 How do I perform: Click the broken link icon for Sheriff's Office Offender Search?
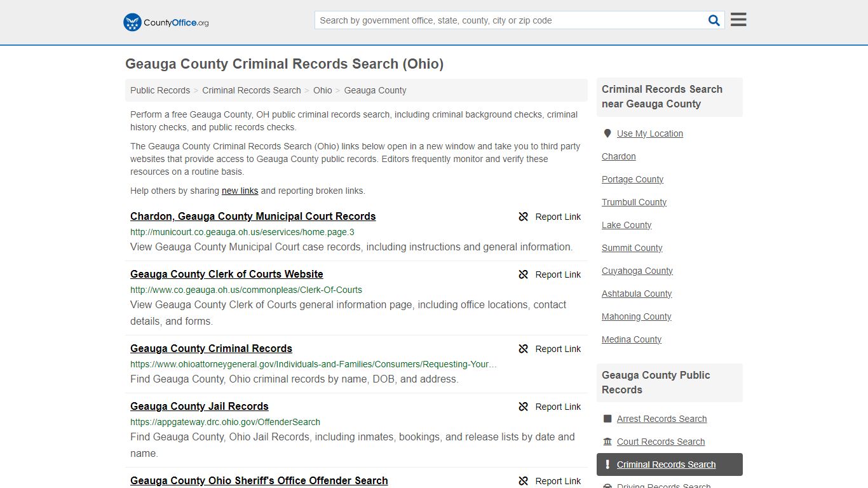pyautogui.click(x=524, y=481)
